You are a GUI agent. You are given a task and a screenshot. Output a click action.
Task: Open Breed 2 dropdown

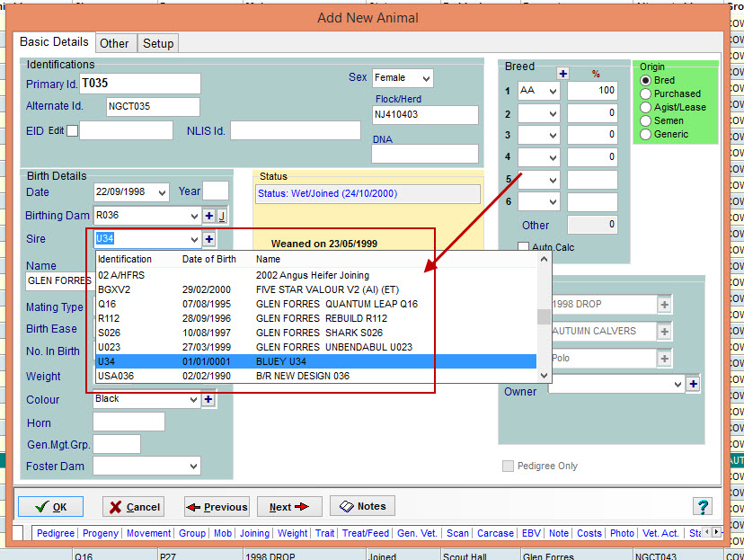[x=553, y=113]
